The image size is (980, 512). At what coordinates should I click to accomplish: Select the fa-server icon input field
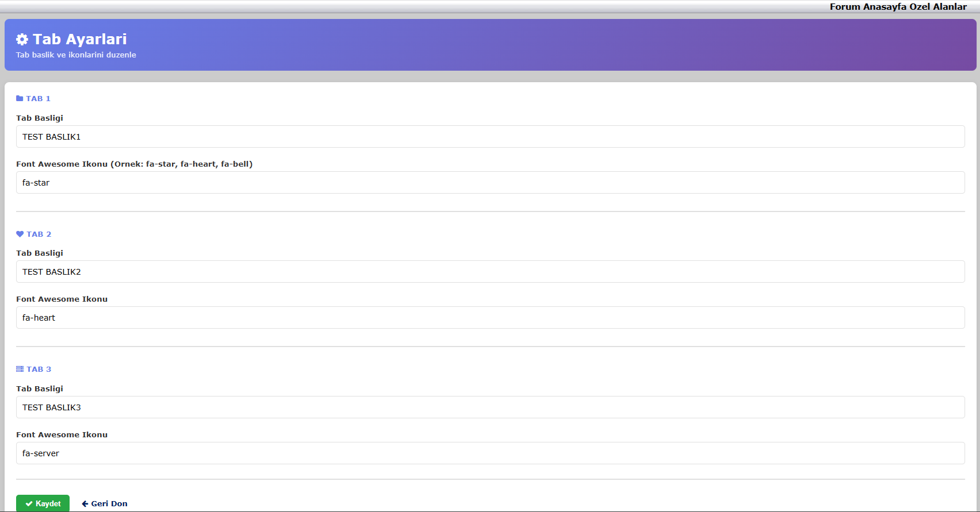pyautogui.click(x=490, y=453)
